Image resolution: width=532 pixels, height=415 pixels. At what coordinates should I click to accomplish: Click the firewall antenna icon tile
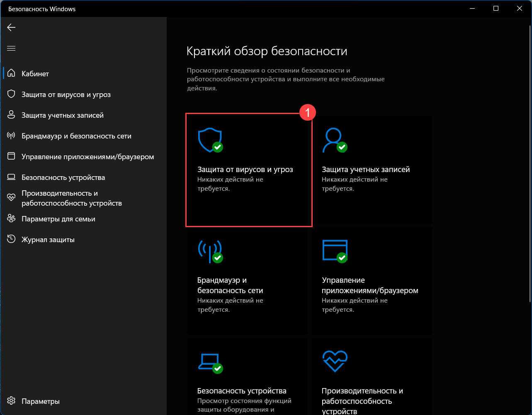click(x=210, y=251)
